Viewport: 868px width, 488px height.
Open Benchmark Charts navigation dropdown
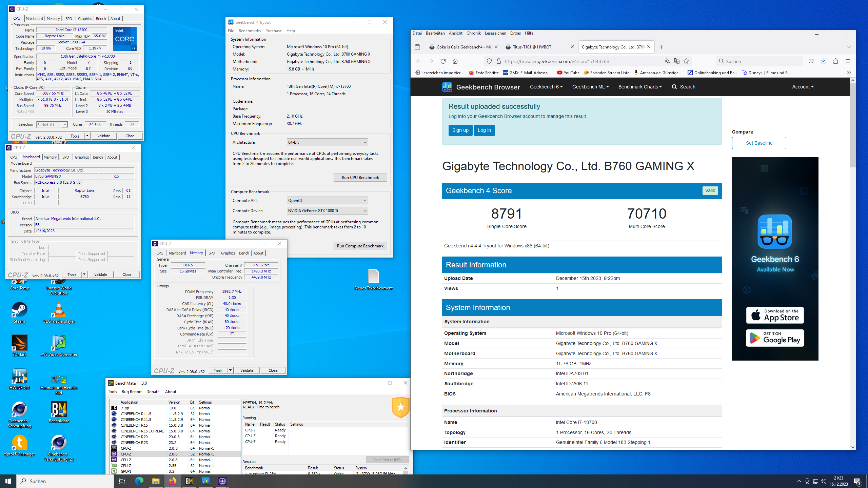[x=640, y=87]
